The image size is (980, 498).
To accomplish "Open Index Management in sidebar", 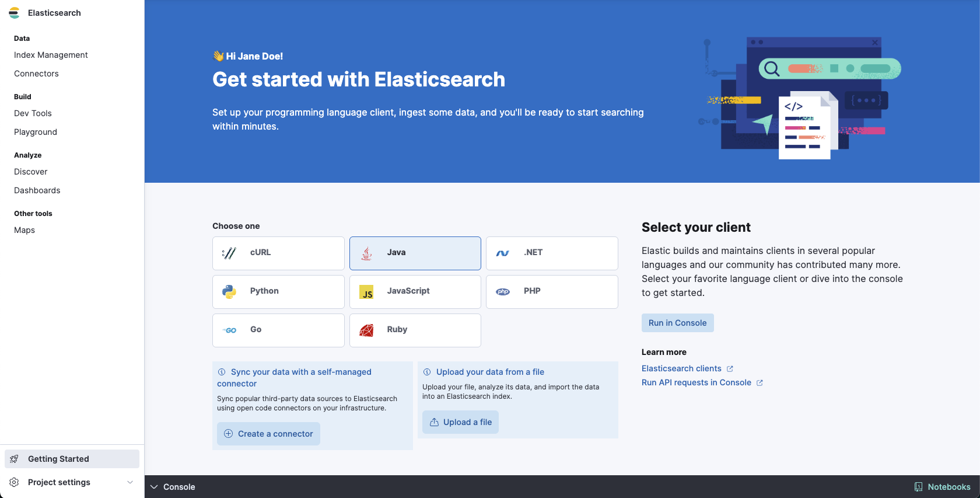I will [x=51, y=55].
